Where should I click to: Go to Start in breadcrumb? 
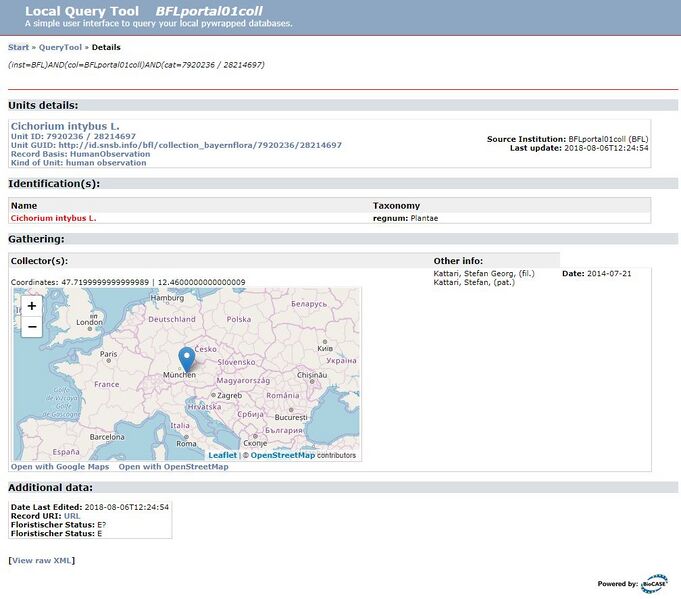18,47
